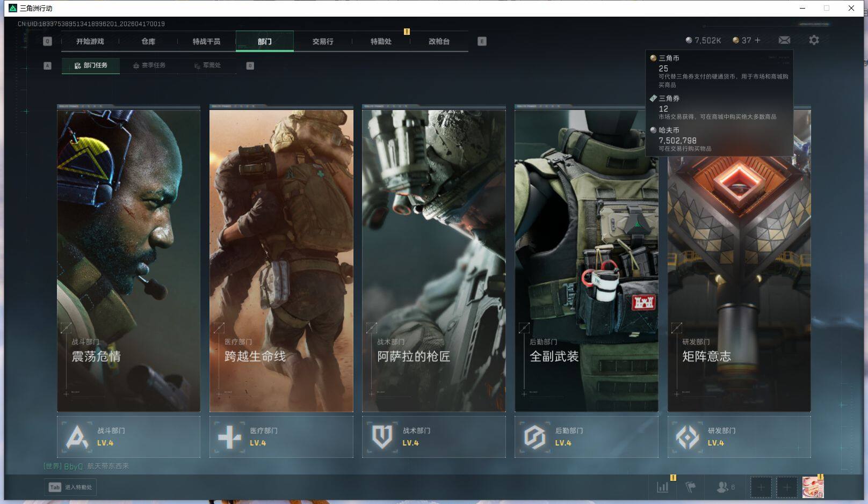Select 医疗部门 LV.4 button
The height and width of the screenshot is (504, 868).
pos(281,437)
